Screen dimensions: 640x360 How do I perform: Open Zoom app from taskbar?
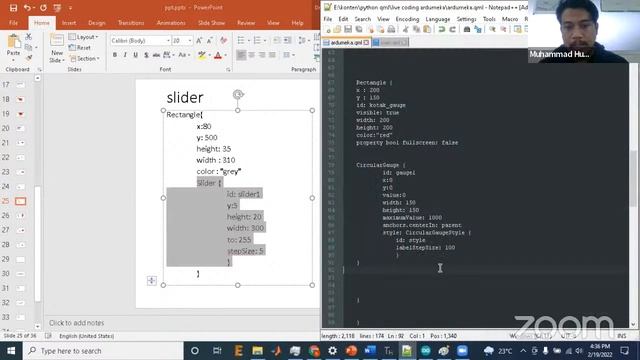click(462, 351)
